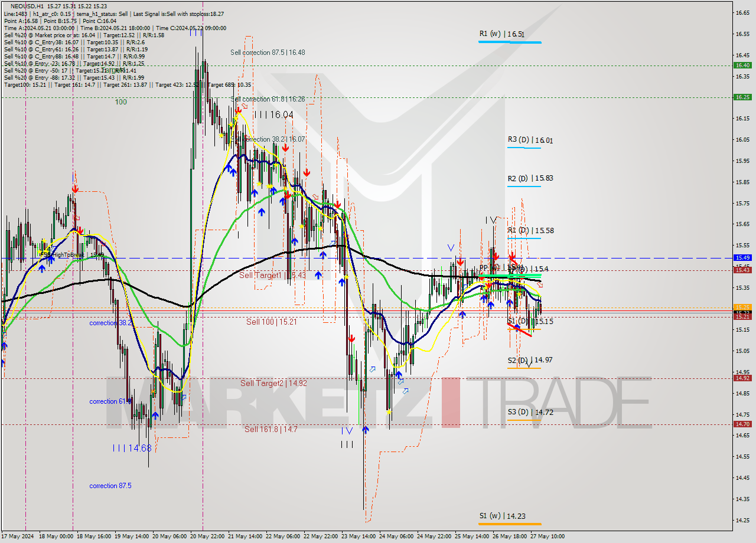
Task: Click the 16.65 price scale value
Action: (x=742, y=12)
